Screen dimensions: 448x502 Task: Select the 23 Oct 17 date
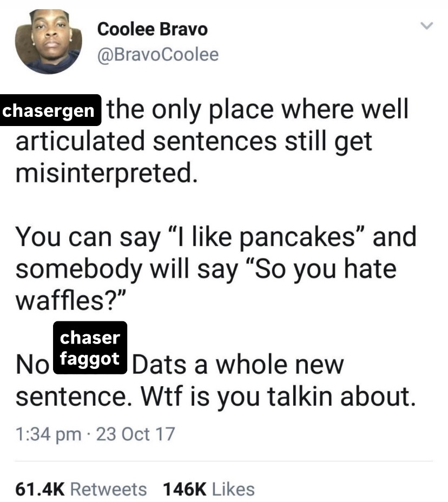(x=135, y=434)
